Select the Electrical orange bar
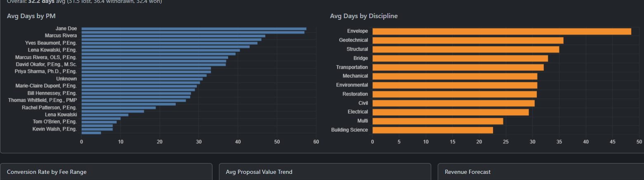644x180 pixels. point(450,112)
